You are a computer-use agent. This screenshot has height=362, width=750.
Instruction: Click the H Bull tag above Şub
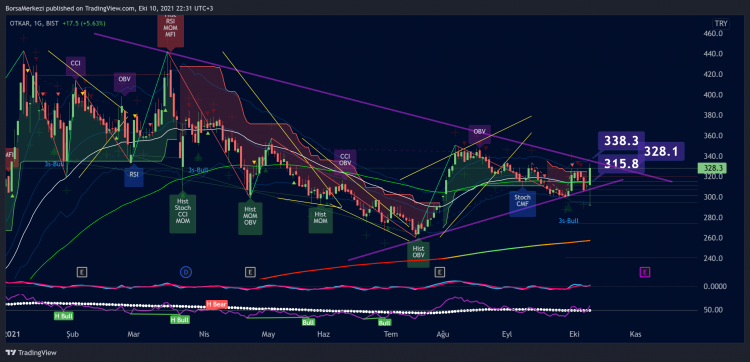[63, 316]
